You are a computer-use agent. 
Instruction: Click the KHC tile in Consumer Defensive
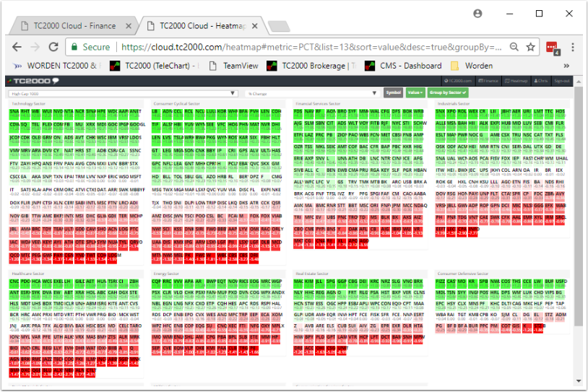[494, 306]
